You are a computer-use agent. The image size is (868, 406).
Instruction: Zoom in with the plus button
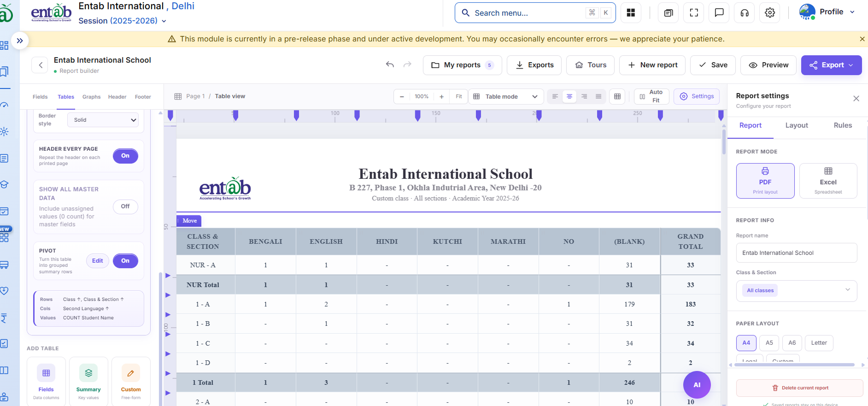(441, 96)
